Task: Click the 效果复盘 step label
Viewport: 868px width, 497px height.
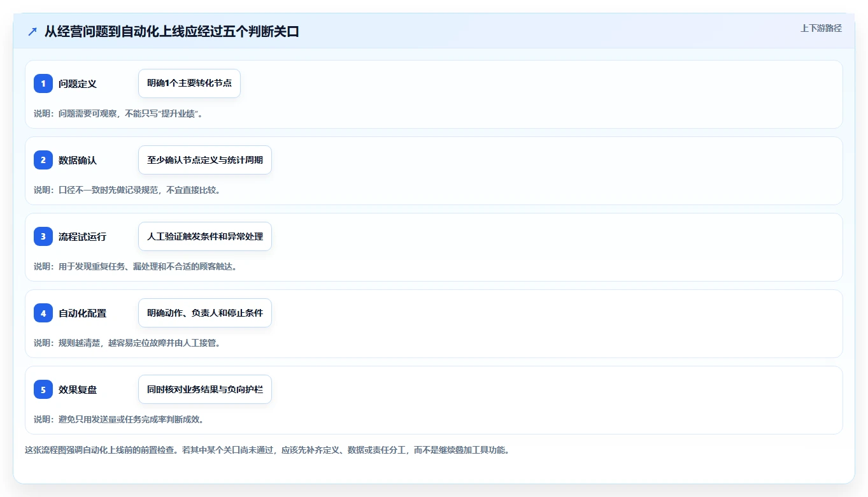Action: [78, 389]
